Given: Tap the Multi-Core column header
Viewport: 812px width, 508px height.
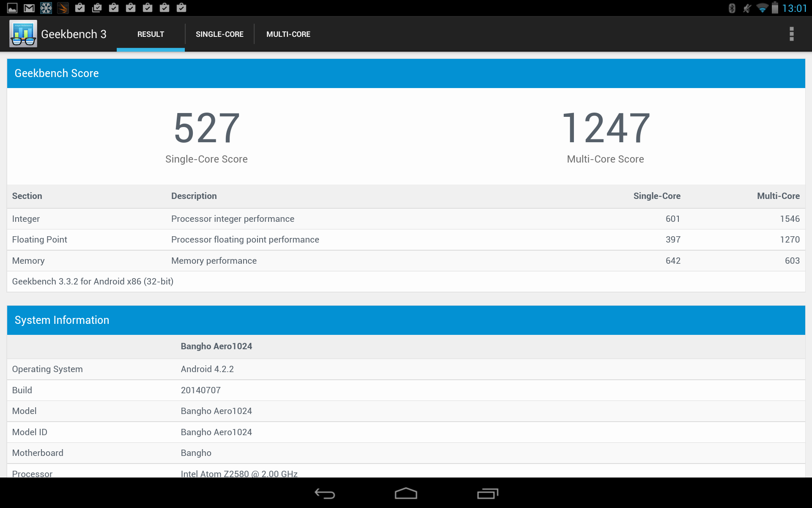Looking at the screenshot, I should [778, 196].
